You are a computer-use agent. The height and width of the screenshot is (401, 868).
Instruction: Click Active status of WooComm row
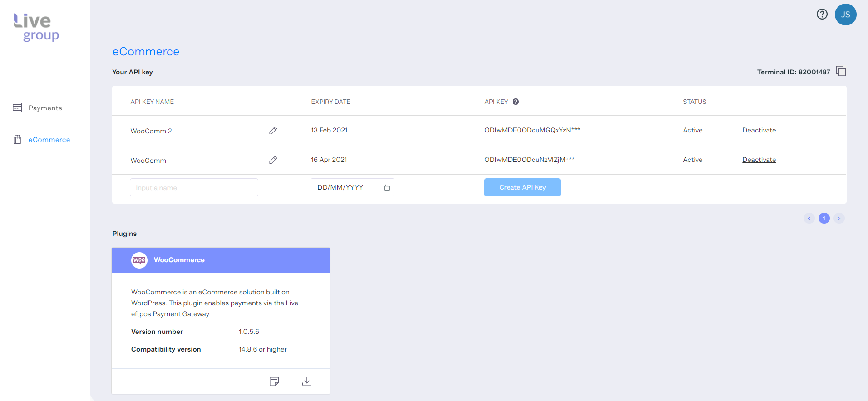[x=692, y=160]
